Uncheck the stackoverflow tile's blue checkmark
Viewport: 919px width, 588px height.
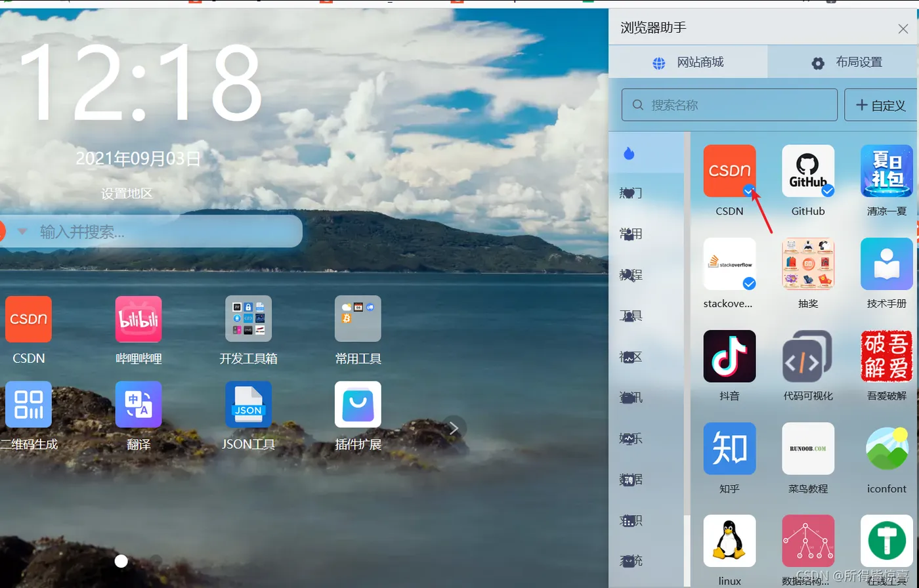pos(749,283)
